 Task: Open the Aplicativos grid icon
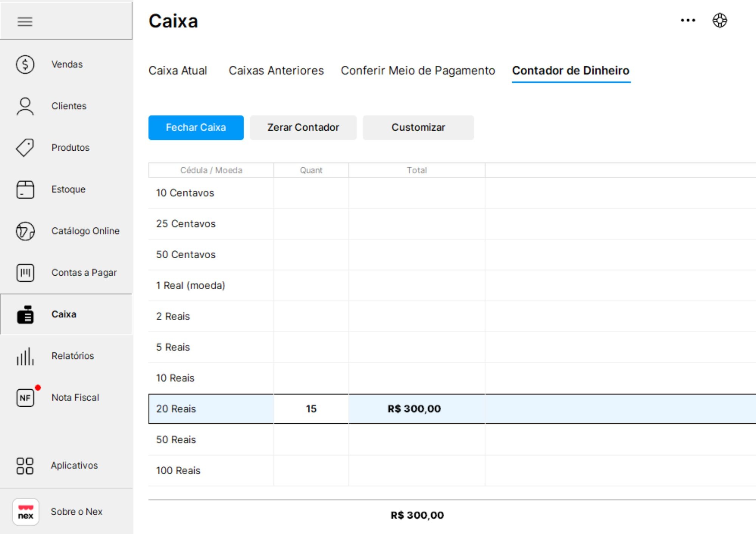[x=25, y=466]
